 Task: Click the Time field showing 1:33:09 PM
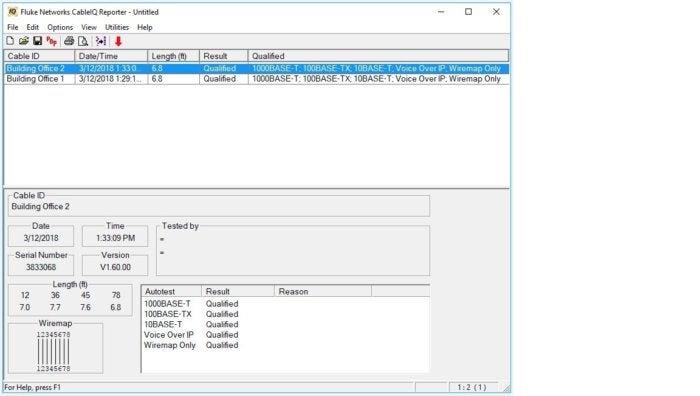(x=115, y=238)
